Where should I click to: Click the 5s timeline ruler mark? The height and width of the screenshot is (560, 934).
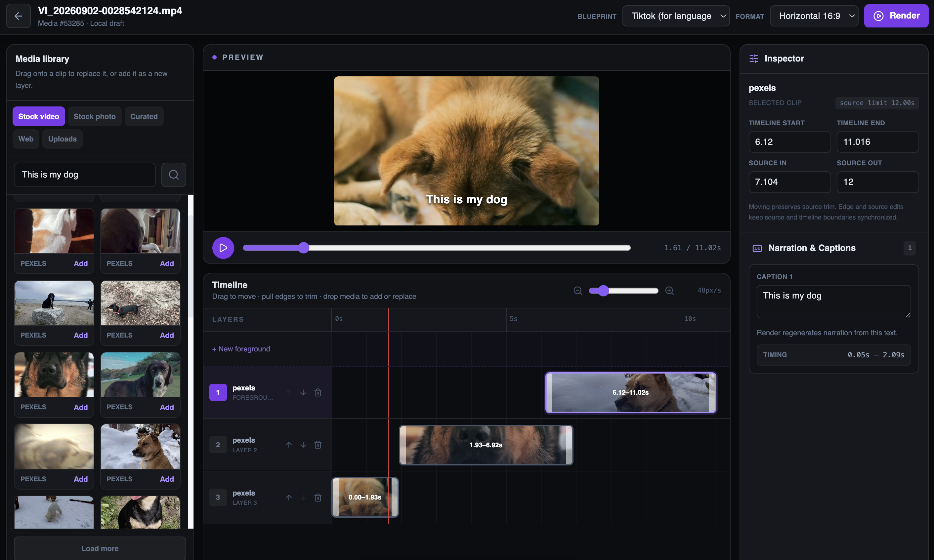(513, 319)
